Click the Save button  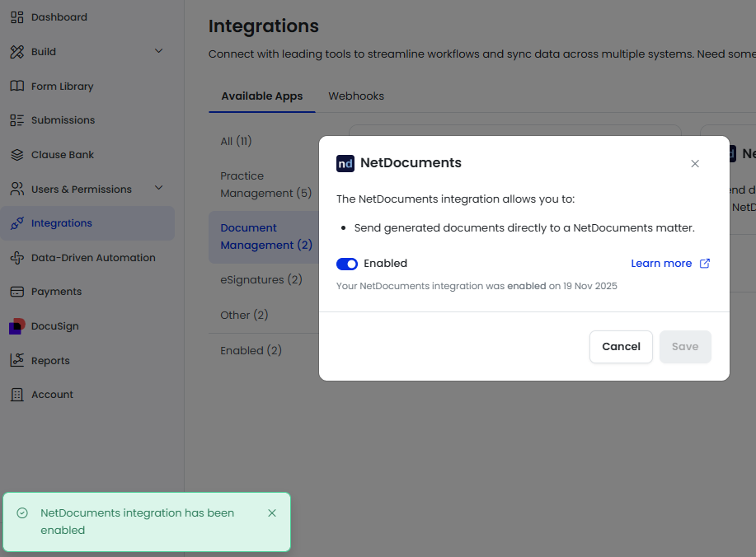point(685,346)
